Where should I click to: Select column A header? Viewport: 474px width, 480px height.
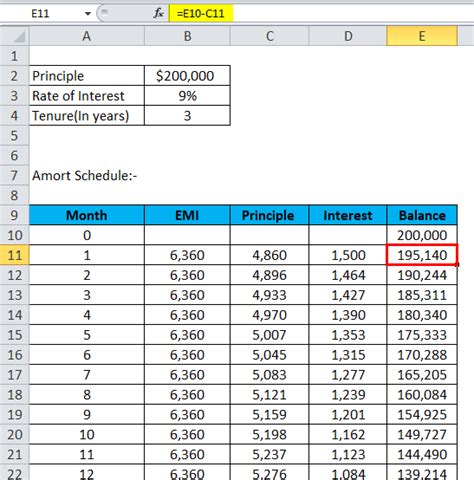(87, 36)
